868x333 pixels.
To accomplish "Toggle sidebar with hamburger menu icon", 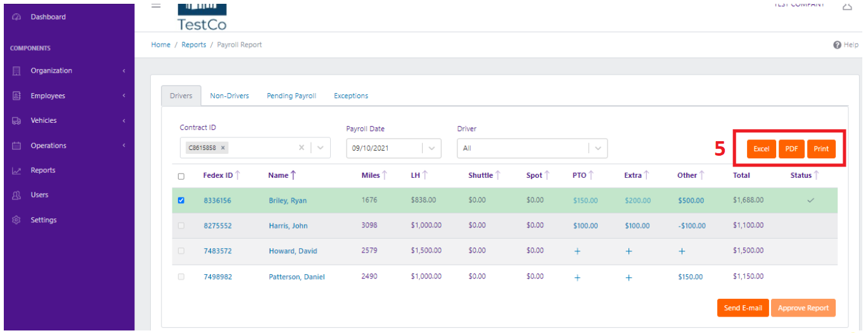I will coord(156,6).
